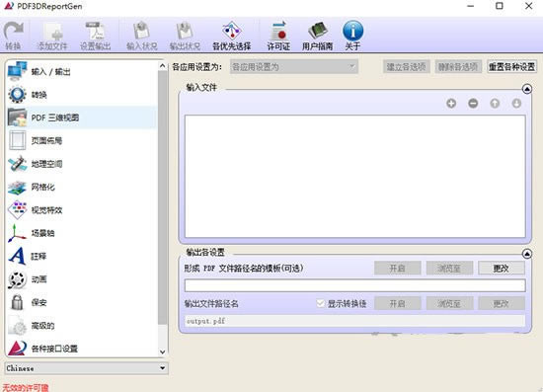Click the output.pdf path field
The width and height of the screenshot is (543, 392).
[x=355, y=321]
